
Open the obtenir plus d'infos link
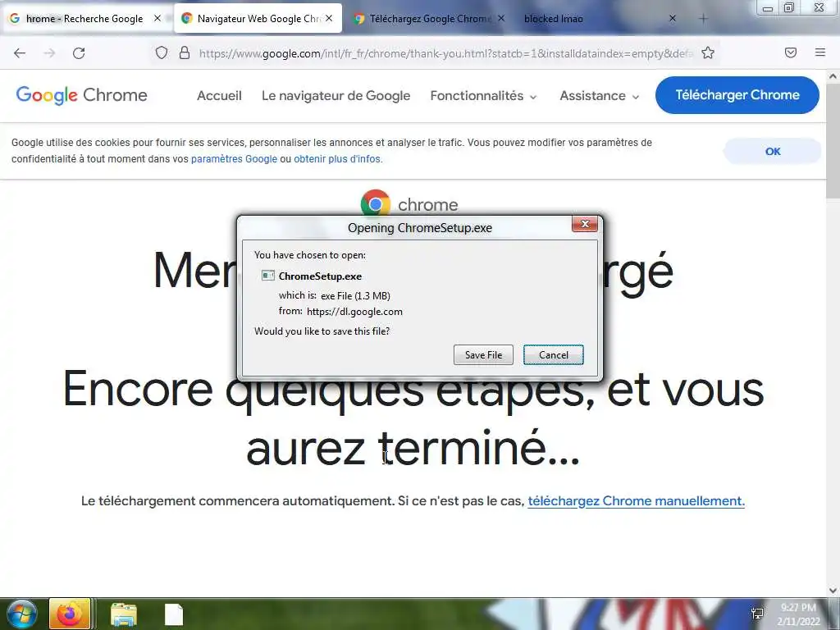click(x=338, y=159)
